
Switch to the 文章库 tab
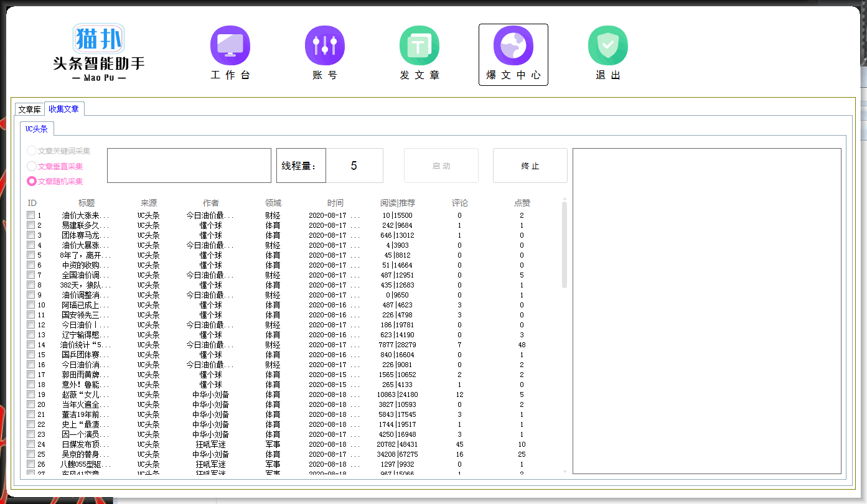(29, 110)
